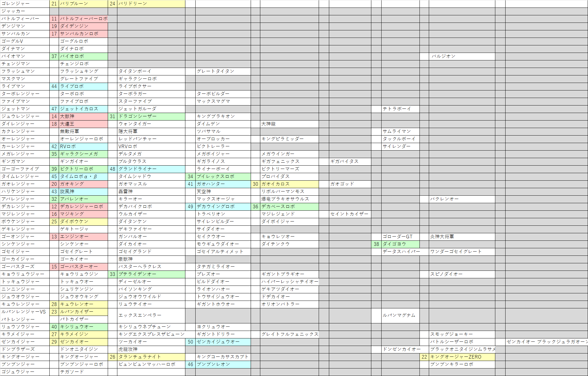588x376 pixels.
Task: Click the row label ジャッカー
Action: [x=25, y=11]
